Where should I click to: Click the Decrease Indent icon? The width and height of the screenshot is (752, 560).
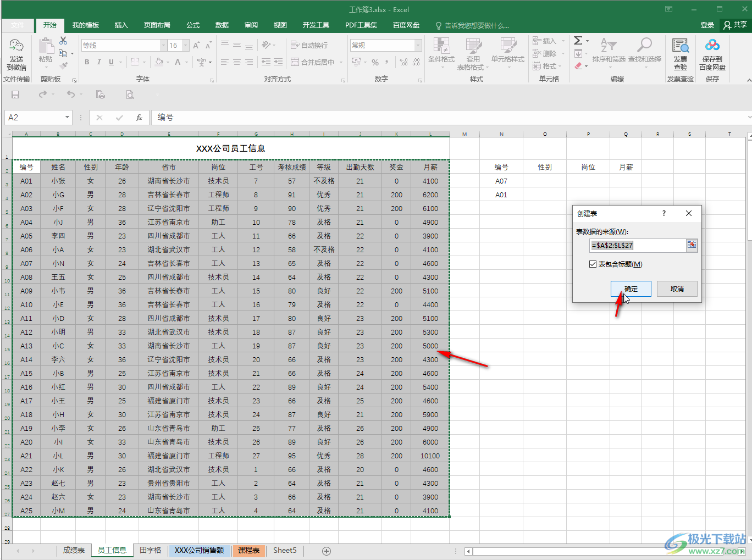tap(266, 62)
